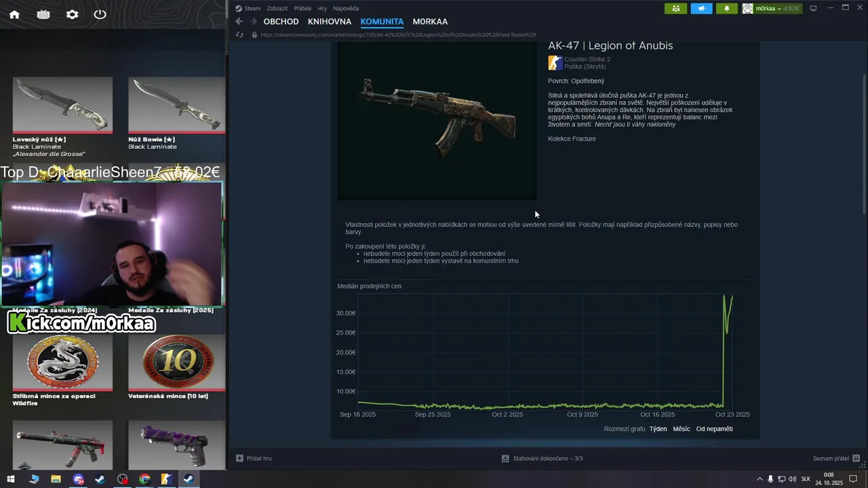Click the AK-47 | Legion of Anubis title
Viewport: 868px width, 488px height.
(610, 45)
